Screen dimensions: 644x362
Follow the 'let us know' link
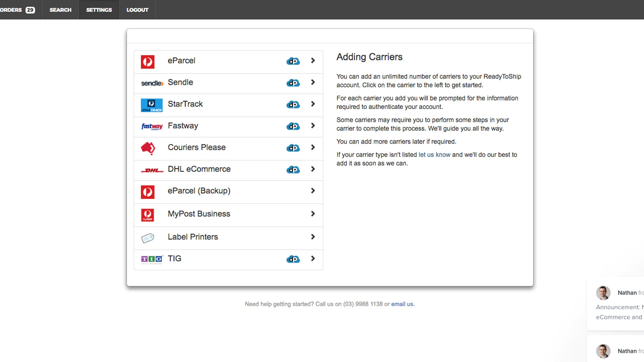point(434,155)
